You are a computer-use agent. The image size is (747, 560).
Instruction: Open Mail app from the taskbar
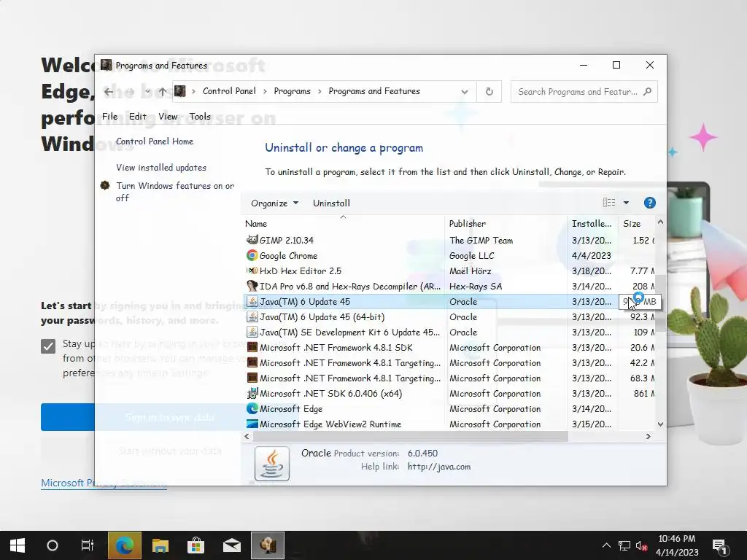(231, 545)
